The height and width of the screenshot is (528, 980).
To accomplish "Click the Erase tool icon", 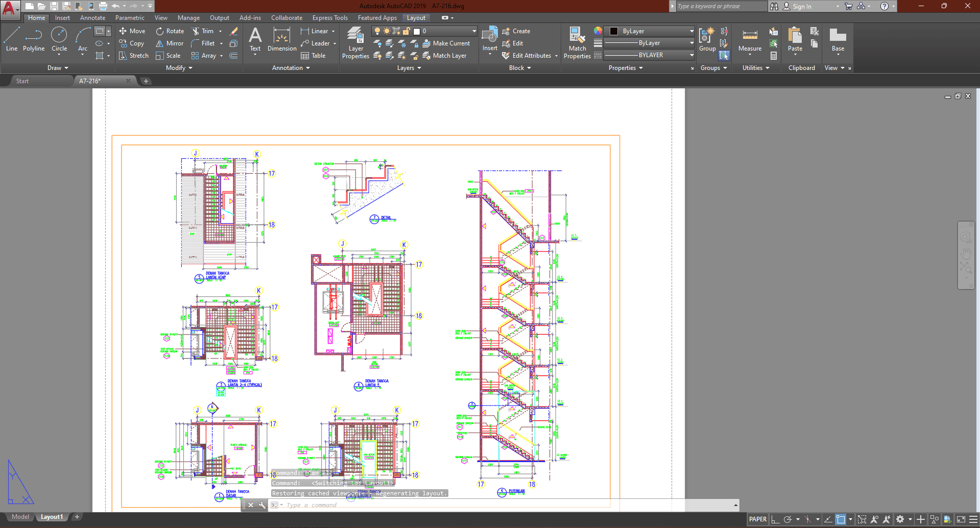I will coord(234,31).
